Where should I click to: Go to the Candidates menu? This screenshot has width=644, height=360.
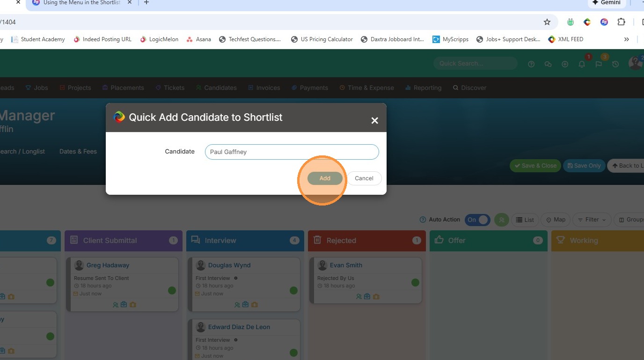(x=216, y=88)
